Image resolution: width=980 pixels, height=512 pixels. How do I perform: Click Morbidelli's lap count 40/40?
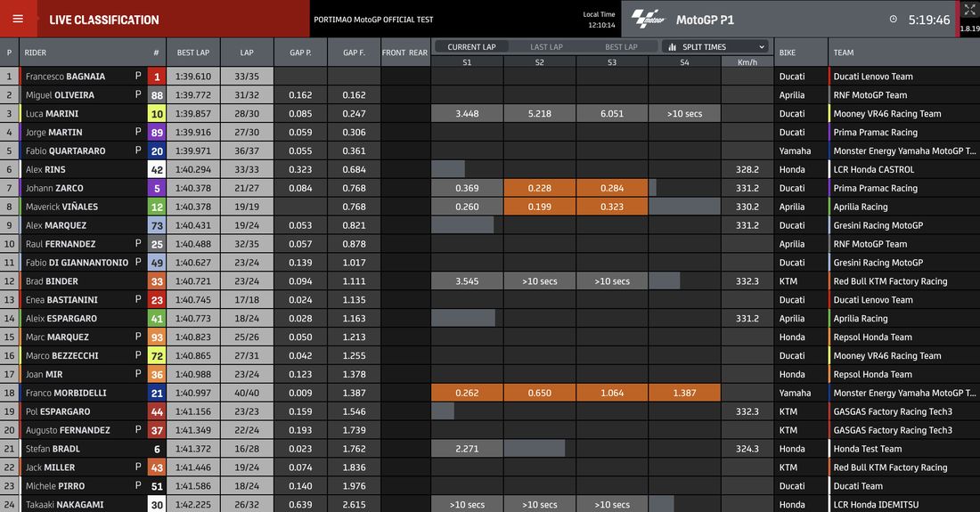click(247, 393)
